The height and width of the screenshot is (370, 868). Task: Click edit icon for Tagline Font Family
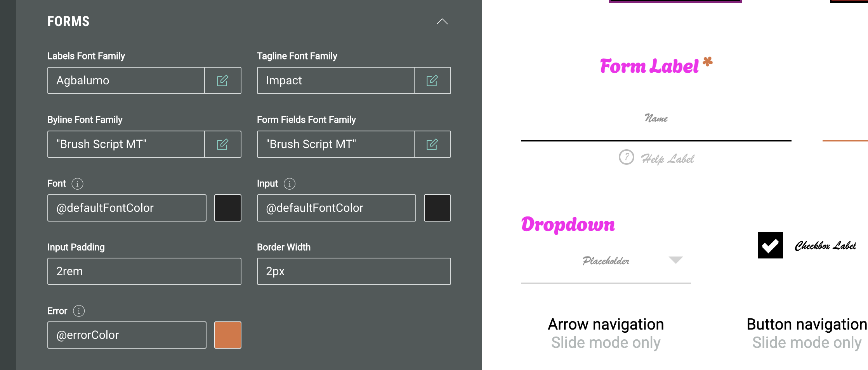[x=432, y=80]
